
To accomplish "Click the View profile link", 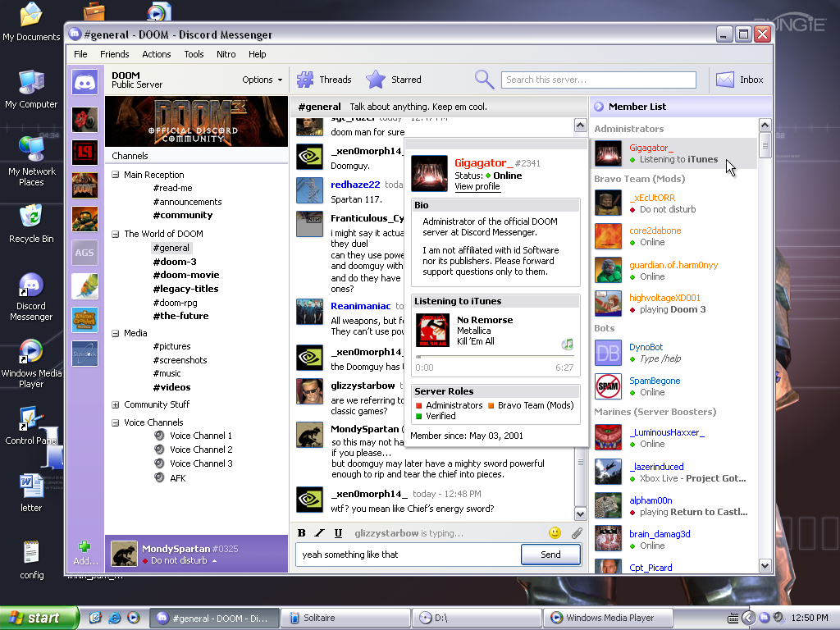I will pos(477,186).
